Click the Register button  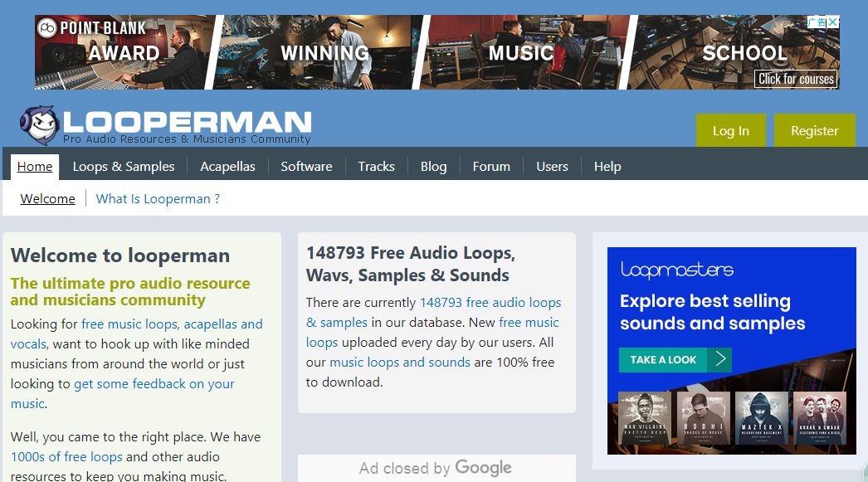coord(814,130)
